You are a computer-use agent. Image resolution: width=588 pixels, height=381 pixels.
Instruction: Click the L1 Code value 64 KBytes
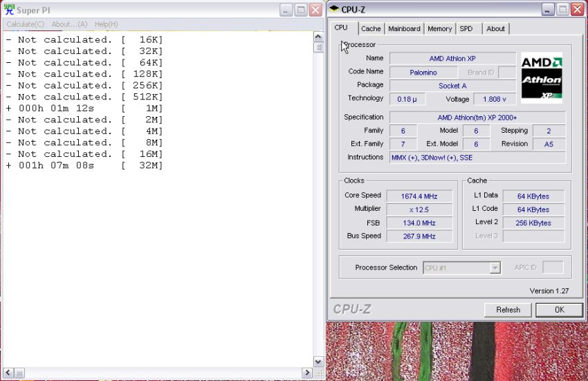coord(533,210)
